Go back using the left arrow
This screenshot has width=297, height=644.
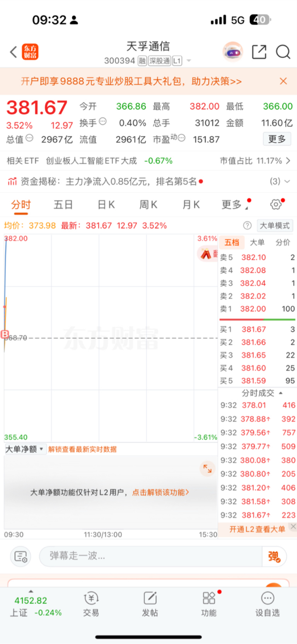click(14, 52)
